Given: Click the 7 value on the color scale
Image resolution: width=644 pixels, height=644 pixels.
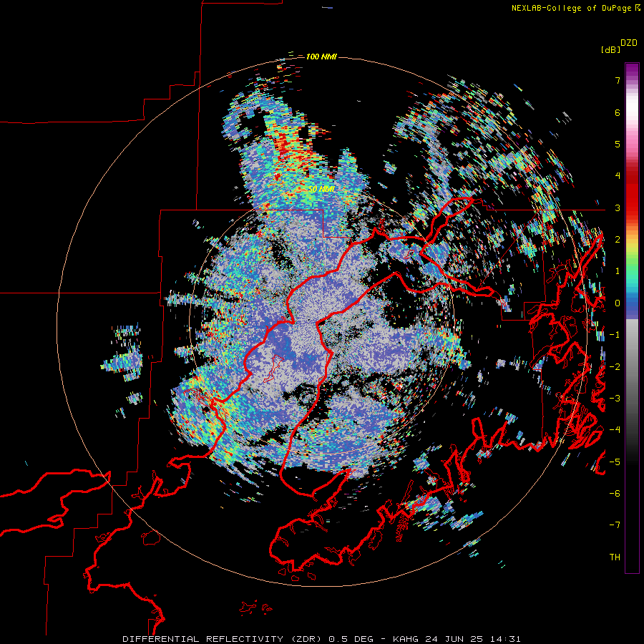Looking at the screenshot, I should point(618,80).
